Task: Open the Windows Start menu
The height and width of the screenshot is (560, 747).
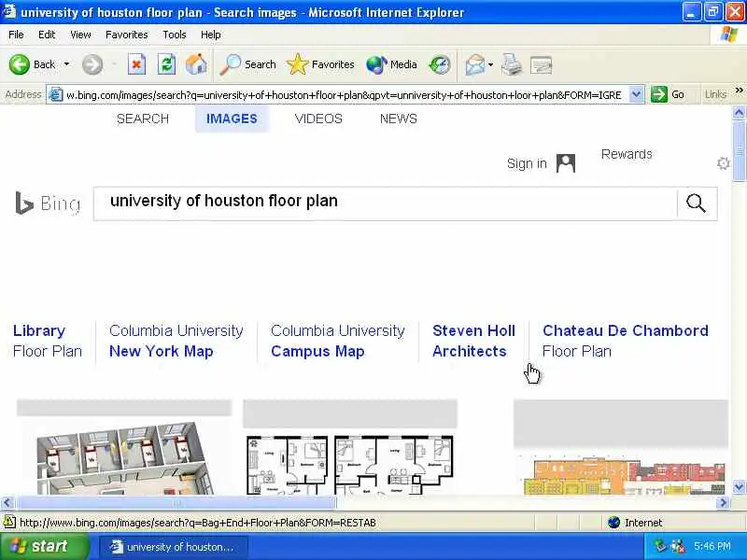Action: click(x=44, y=546)
